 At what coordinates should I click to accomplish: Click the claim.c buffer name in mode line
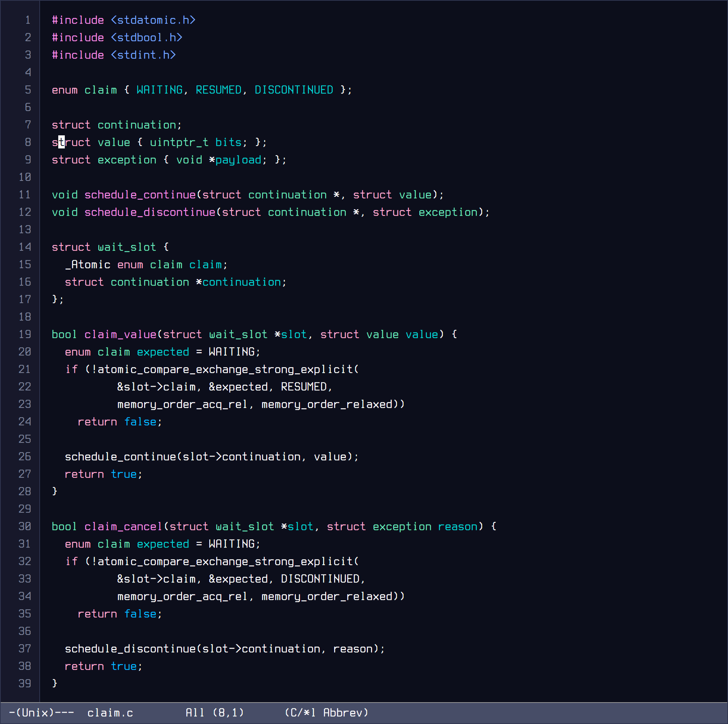pos(110,713)
